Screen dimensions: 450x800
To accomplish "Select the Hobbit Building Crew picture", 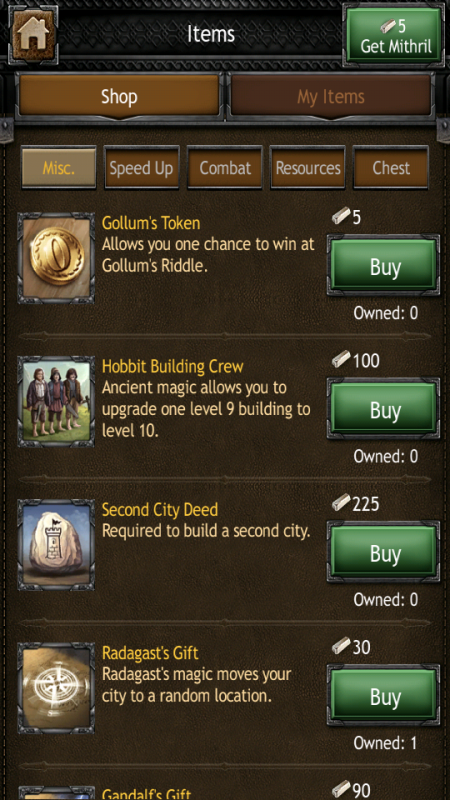I will click(x=56, y=402).
